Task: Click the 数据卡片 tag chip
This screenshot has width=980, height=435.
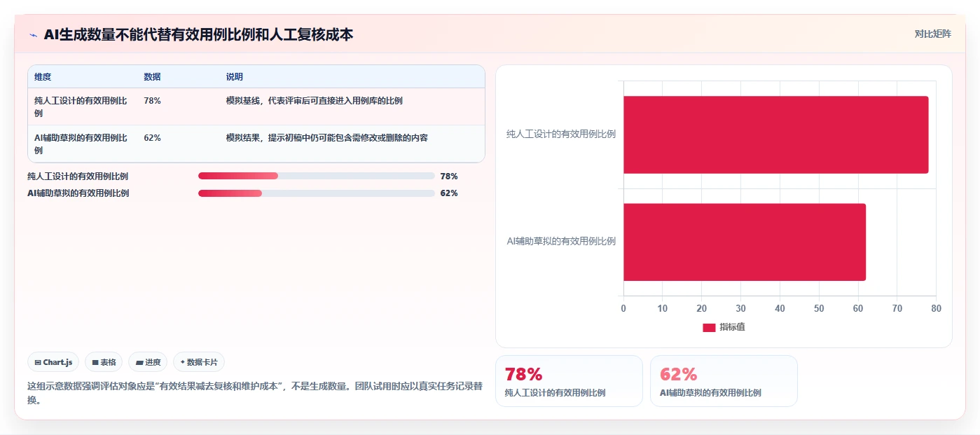Action: point(199,362)
